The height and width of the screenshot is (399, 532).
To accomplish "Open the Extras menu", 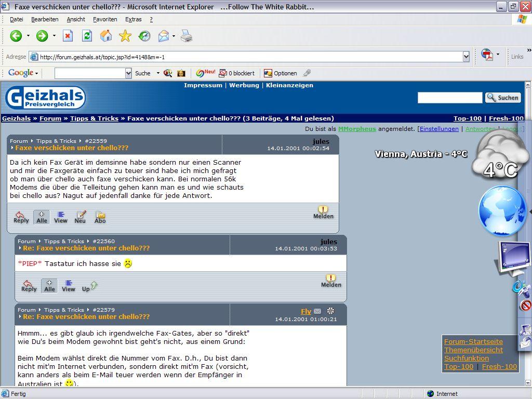I will (133, 19).
